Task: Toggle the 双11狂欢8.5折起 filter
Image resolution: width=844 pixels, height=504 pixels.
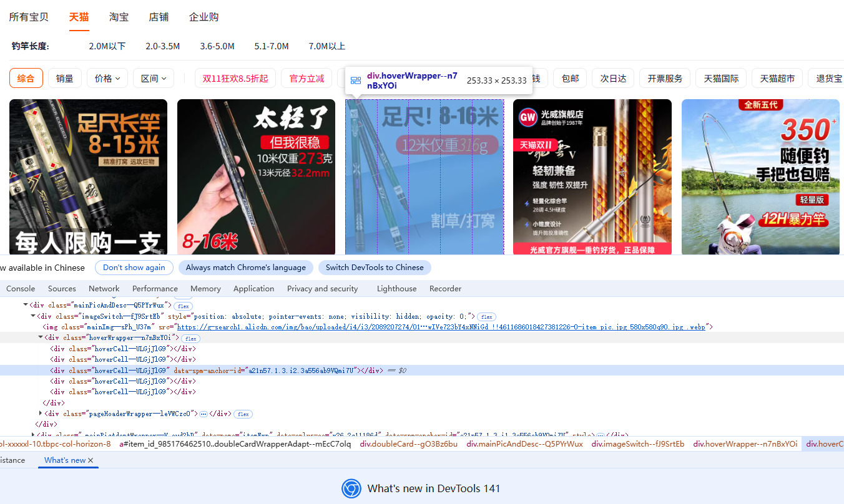Action: click(x=235, y=78)
